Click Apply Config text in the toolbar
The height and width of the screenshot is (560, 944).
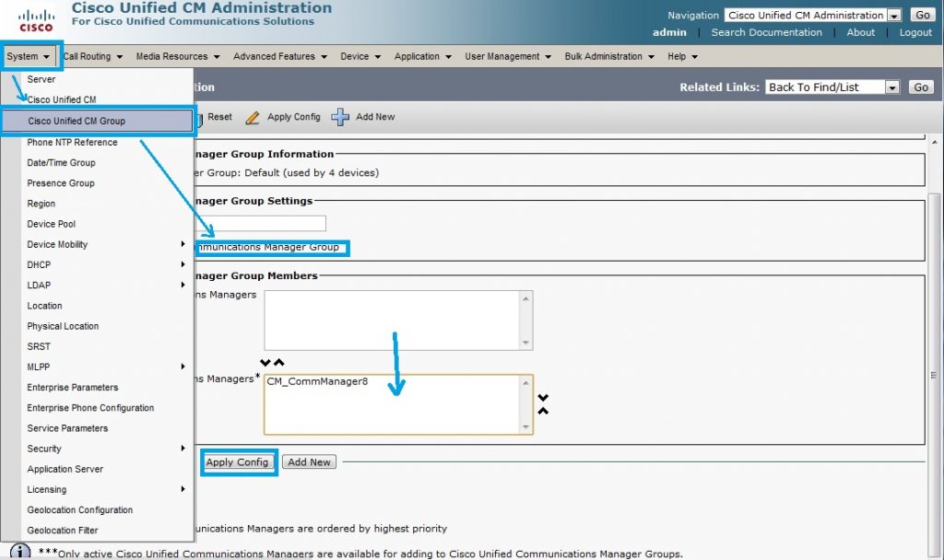tap(294, 117)
